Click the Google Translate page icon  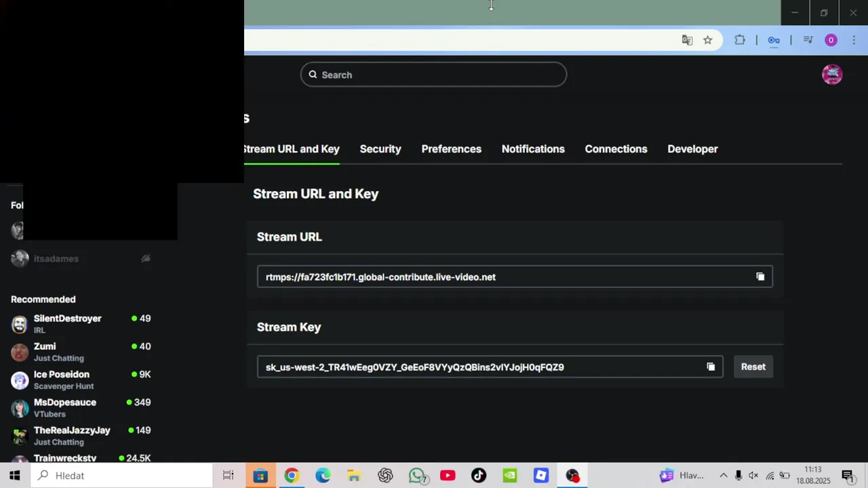687,40
